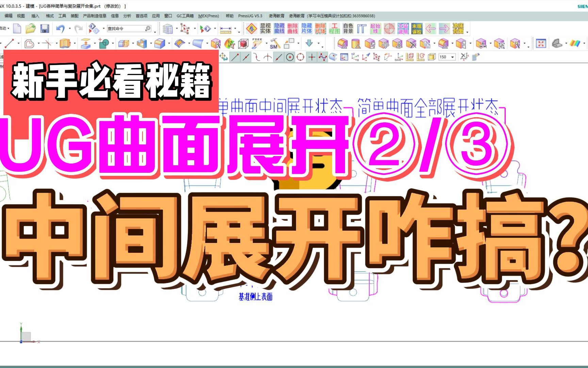This screenshot has width=588, height=368.
Task: Click the 工程图 button
Action: pyautogui.click(x=334, y=28)
